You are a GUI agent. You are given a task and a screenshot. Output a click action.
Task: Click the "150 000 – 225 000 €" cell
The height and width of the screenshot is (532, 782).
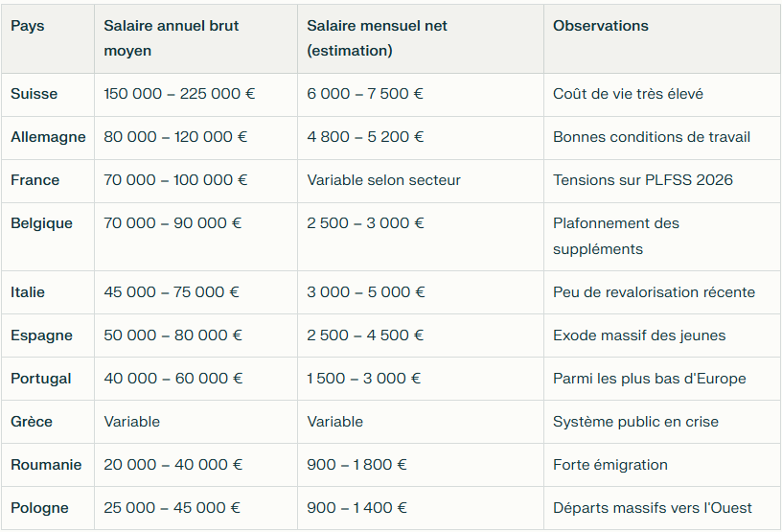pyautogui.click(x=179, y=94)
